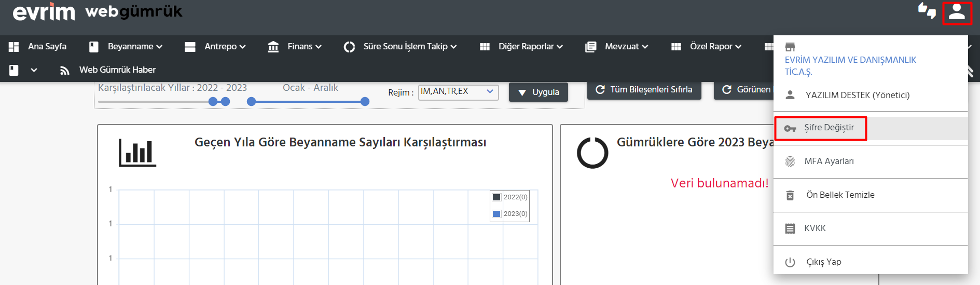Click the key icon for Şifre Değiştir
Image resolution: width=980 pixels, height=285 pixels.
[790, 128]
